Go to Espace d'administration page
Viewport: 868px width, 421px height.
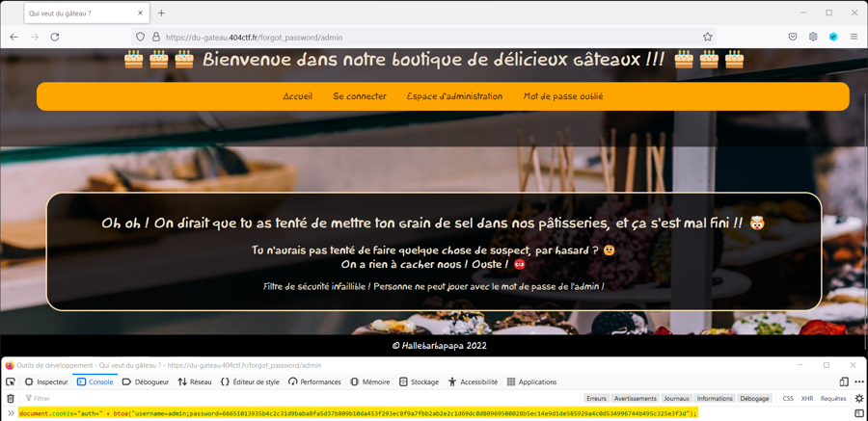click(x=454, y=96)
